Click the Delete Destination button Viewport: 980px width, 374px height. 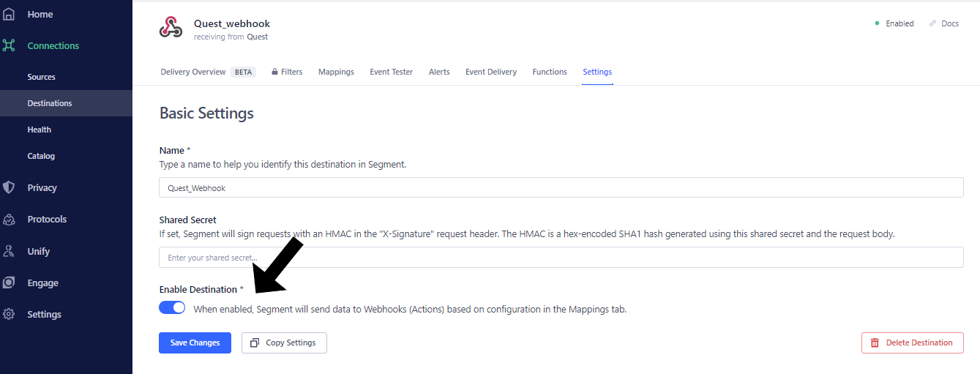tap(912, 343)
